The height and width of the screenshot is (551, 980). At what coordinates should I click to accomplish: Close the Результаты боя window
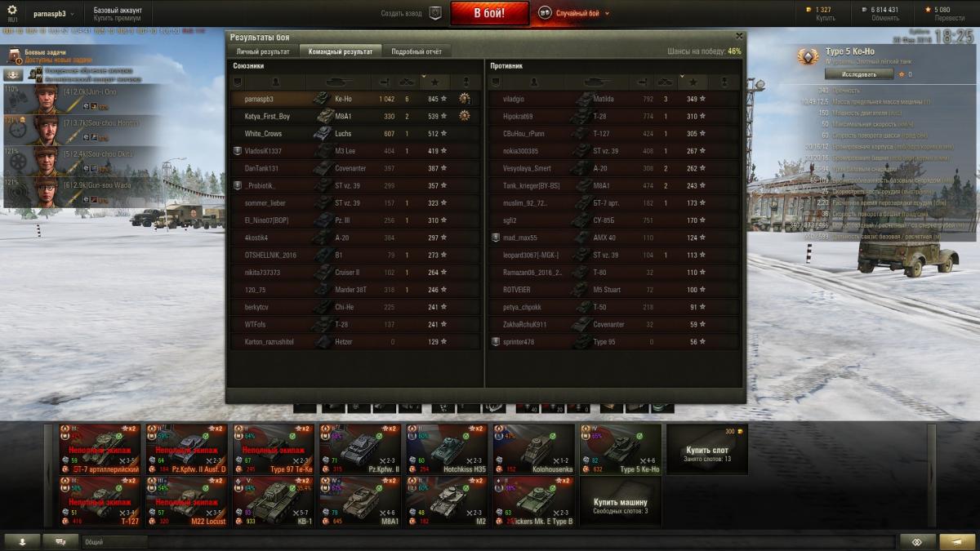[x=739, y=36]
